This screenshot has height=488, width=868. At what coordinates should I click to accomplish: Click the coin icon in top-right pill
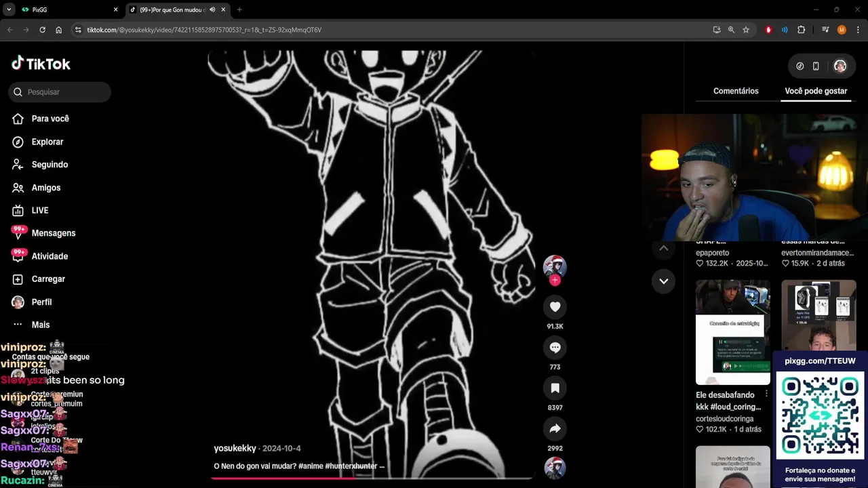coord(800,66)
